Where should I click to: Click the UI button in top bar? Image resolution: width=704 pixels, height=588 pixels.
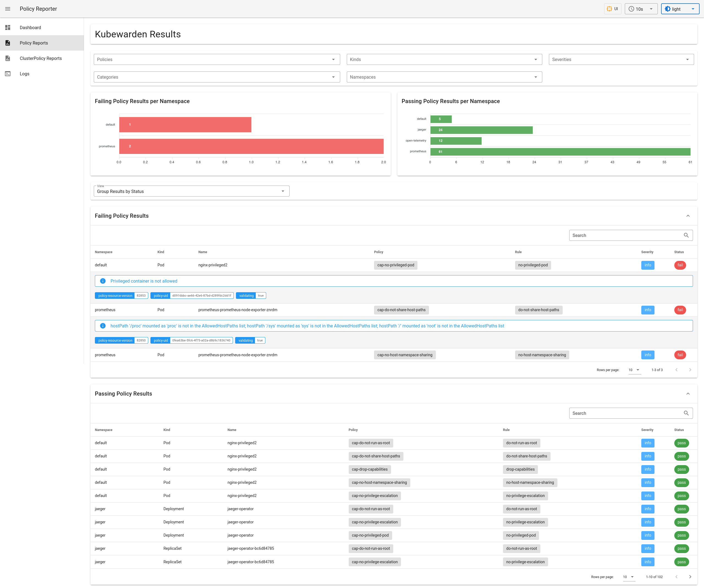(x=612, y=9)
